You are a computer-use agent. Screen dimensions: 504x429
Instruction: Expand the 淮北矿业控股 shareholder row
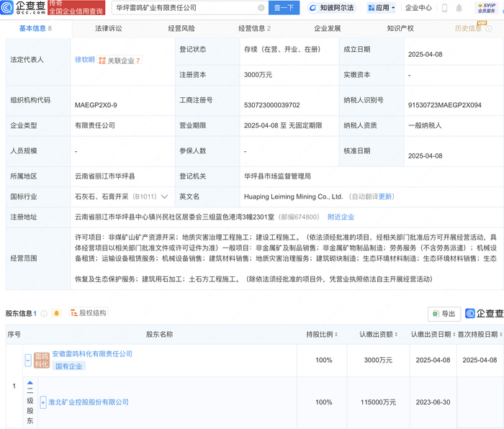coord(43,402)
